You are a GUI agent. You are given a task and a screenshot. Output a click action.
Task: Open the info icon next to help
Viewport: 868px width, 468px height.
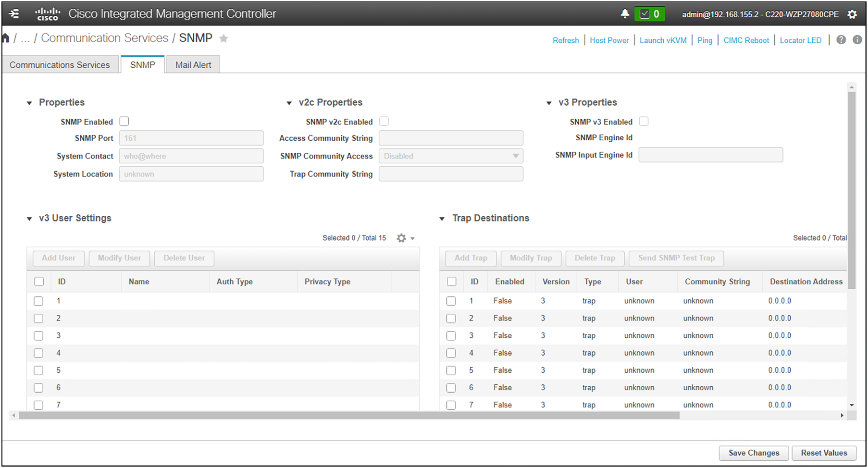click(857, 40)
